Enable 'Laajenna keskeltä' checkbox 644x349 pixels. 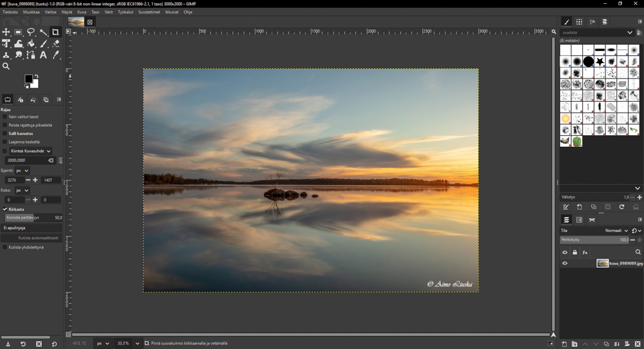pos(5,142)
